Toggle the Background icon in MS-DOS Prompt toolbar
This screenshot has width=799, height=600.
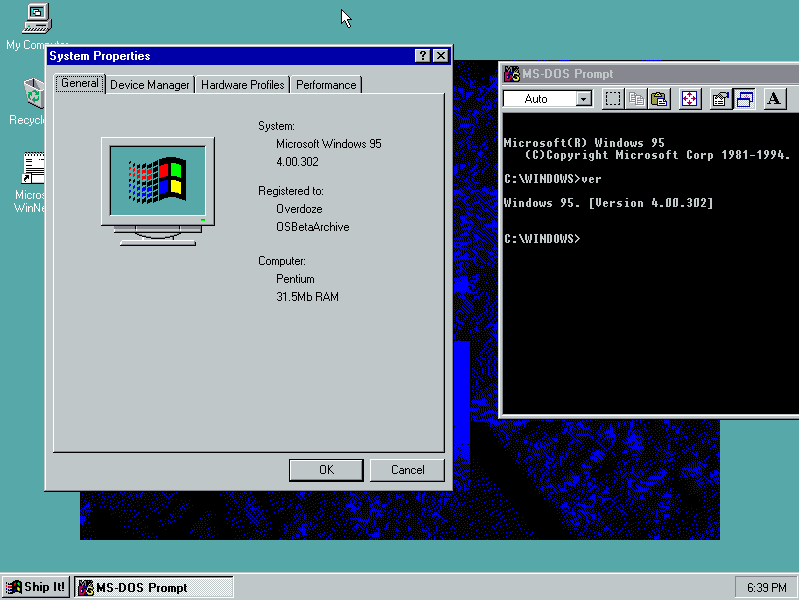click(x=744, y=99)
